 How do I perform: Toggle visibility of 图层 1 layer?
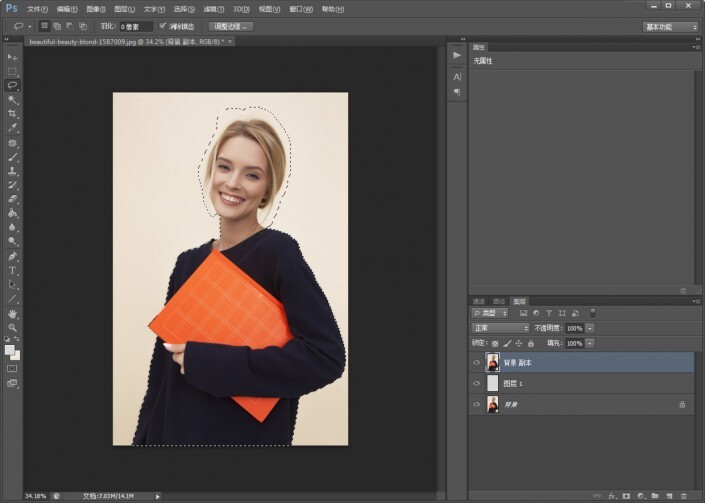[x=477, y=383]
